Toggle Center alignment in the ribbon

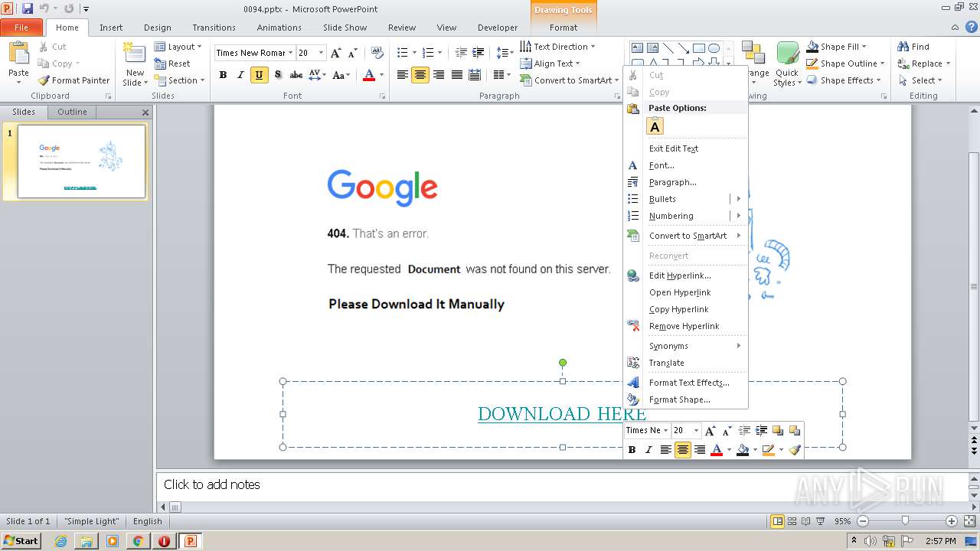(420, 75)
